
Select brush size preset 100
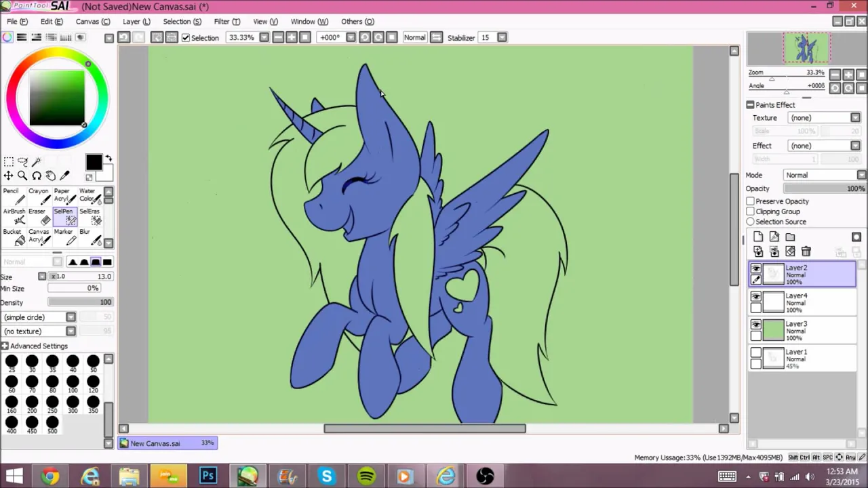pyautogui.click(x=73, y=384)
